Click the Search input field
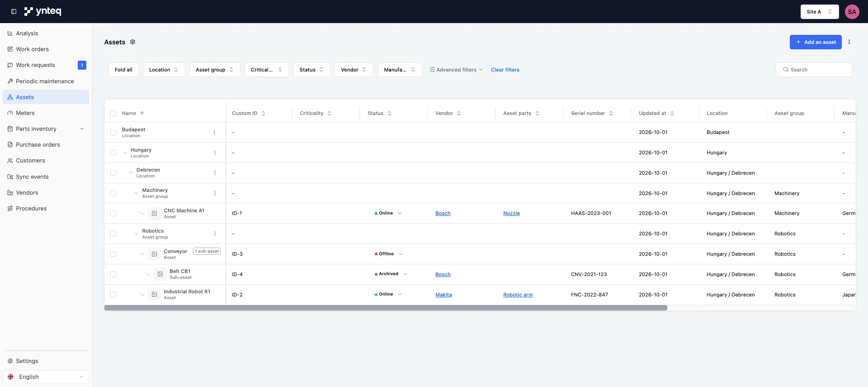Screen dimensions: 868x387 [x=814, y=70]
